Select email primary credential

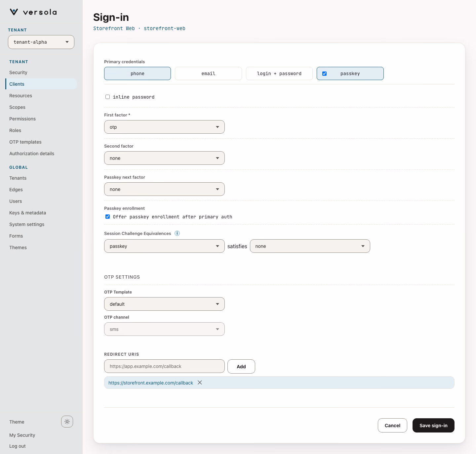[x=208, y=73]
